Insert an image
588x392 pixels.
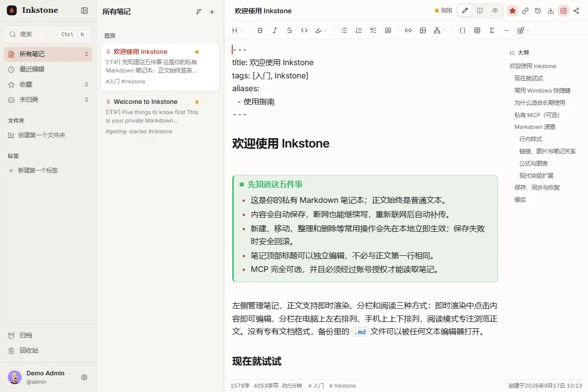coord(423,30)
